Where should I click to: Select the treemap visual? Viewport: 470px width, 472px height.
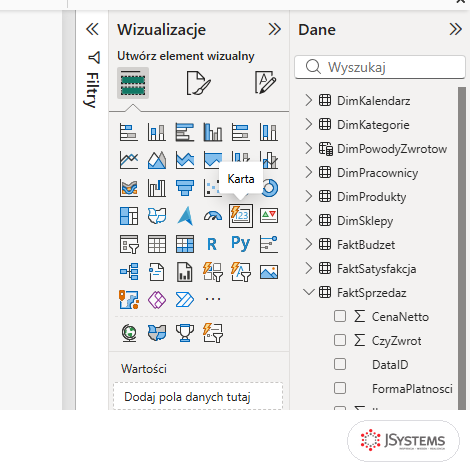[x=129, y=216]
